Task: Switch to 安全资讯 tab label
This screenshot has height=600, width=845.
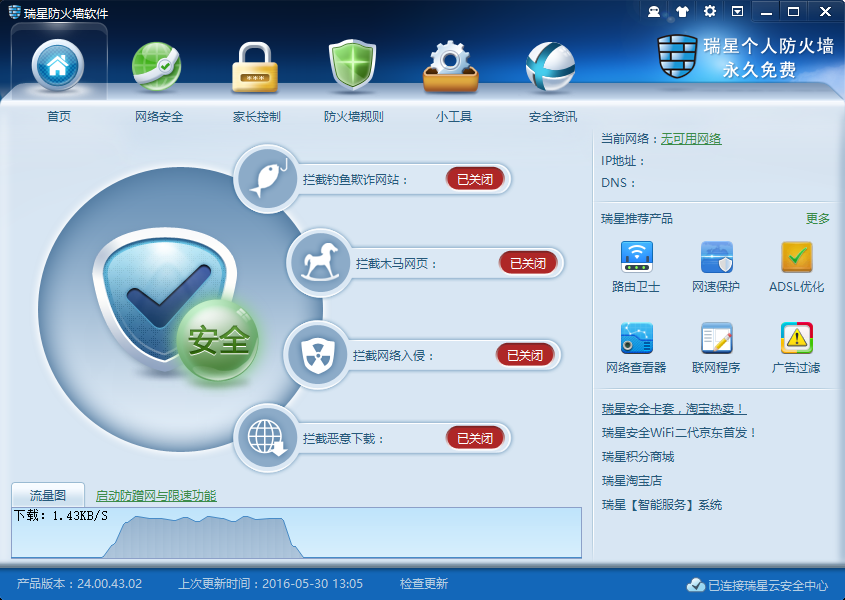Action: pos(552,116)
